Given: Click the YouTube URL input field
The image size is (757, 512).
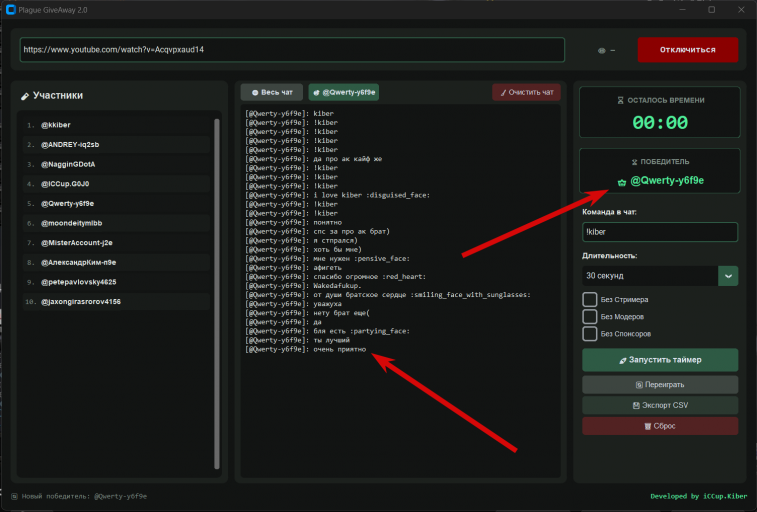Looking at the screenshot, I should 292,50.
